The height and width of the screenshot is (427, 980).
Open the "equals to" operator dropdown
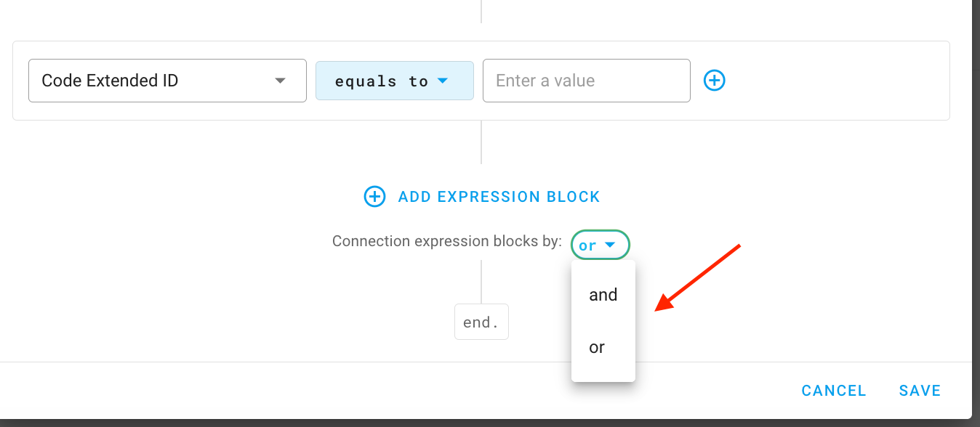pyautogui.click(x=394, y=81)
